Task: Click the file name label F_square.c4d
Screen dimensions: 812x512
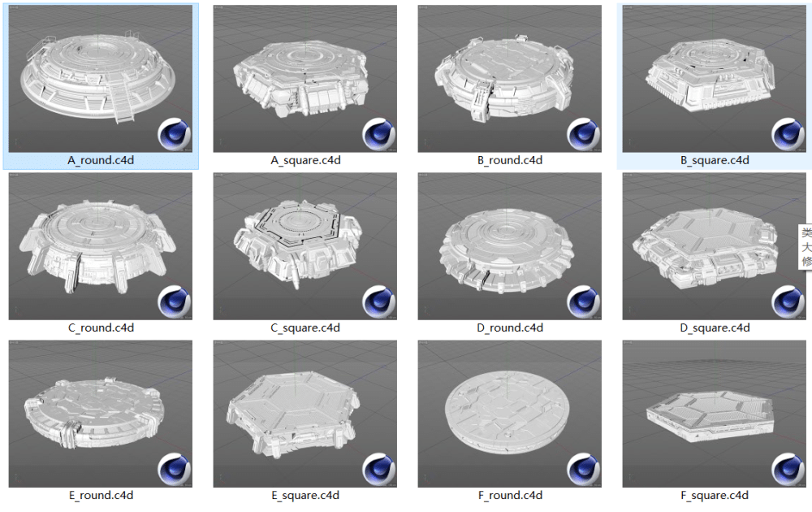Action: [x=715, y=496]
